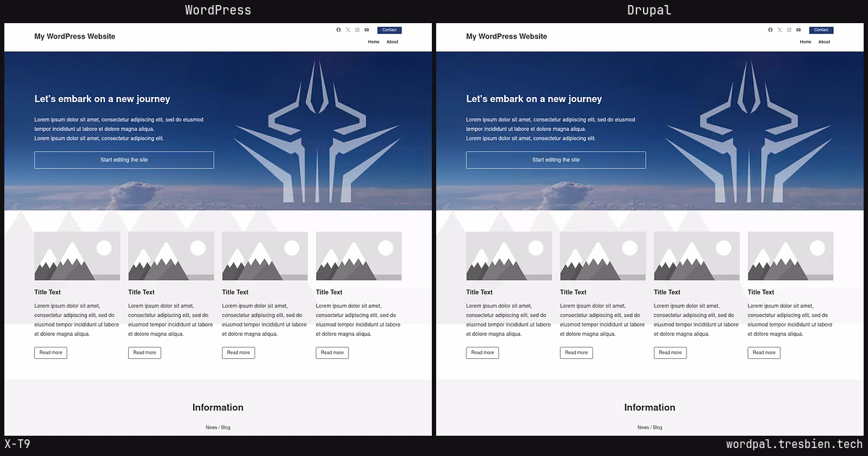Select fourth card's mountain image in Drupal pane

791,256
